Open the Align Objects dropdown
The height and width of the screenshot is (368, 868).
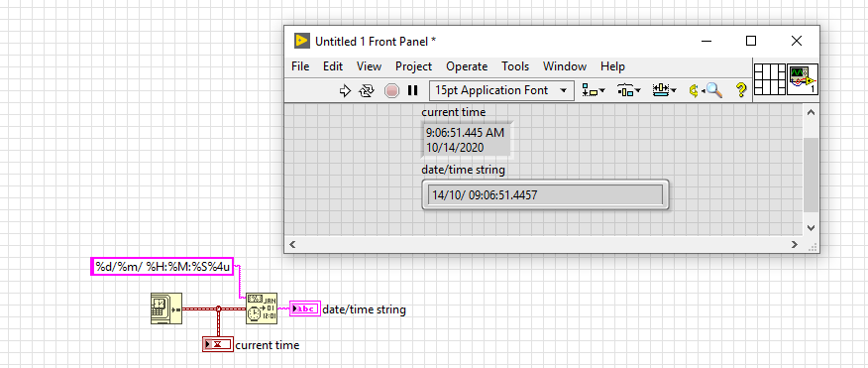[594, 90]
